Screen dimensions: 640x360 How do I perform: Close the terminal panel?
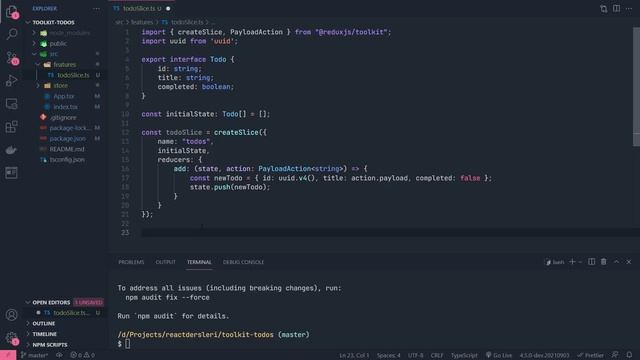(x=629, y=262)
